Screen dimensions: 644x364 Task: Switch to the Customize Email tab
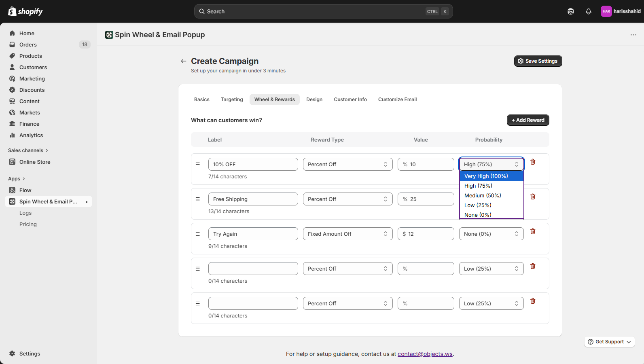coord(397,99)
